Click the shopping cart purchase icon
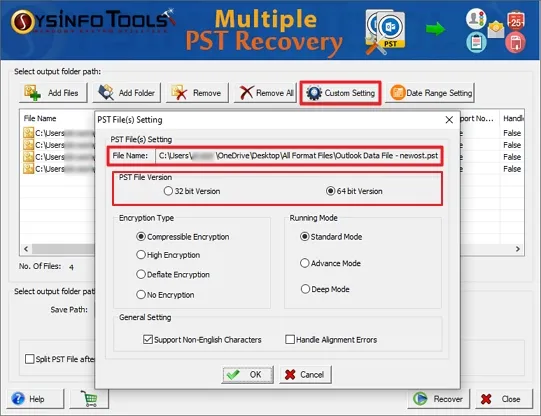The image size is (541, 416). (x=89, y=399)
